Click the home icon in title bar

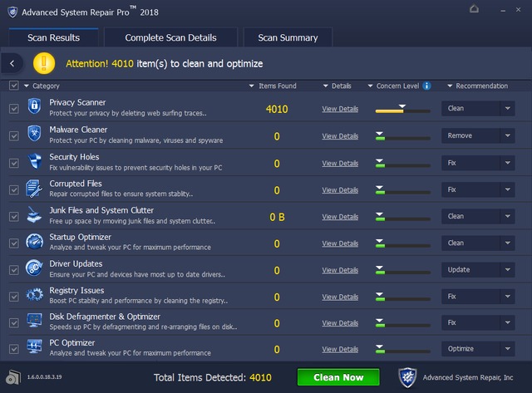point(474,8)
